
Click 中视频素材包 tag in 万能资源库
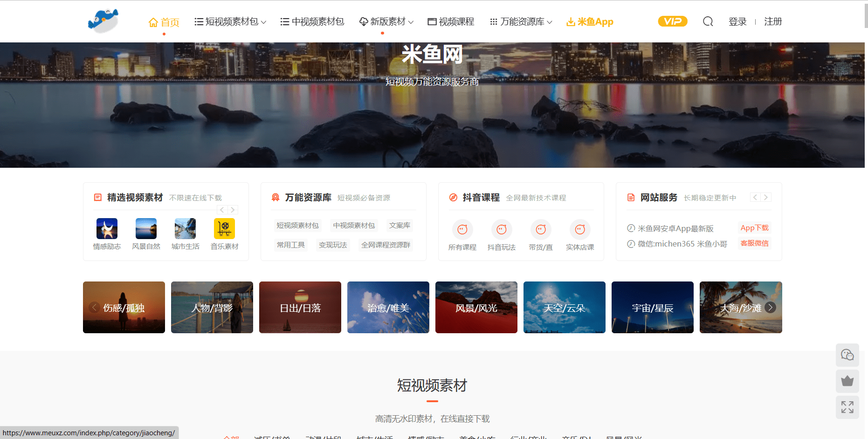pyautogui.click(x=354, y=226)
